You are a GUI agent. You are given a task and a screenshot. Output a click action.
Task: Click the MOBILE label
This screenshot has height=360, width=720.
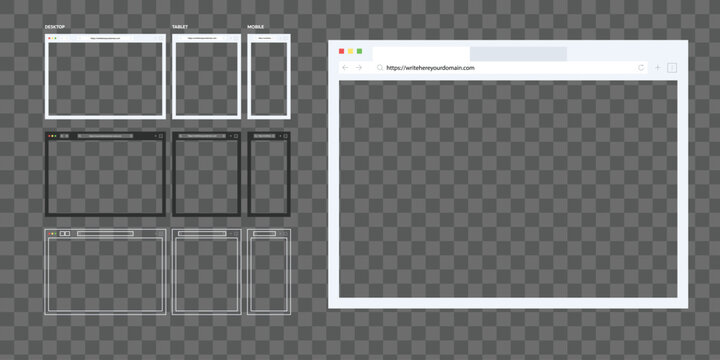[256, 27]
